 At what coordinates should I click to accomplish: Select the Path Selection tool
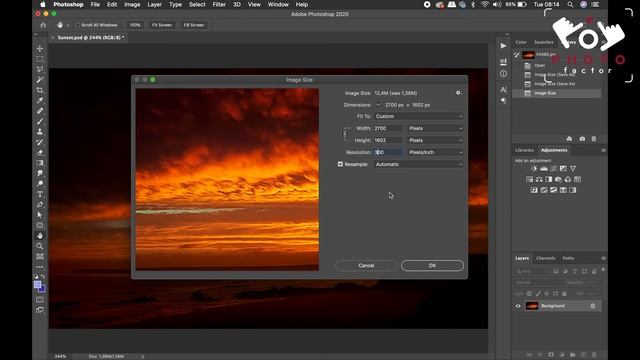tap(40, 215)
